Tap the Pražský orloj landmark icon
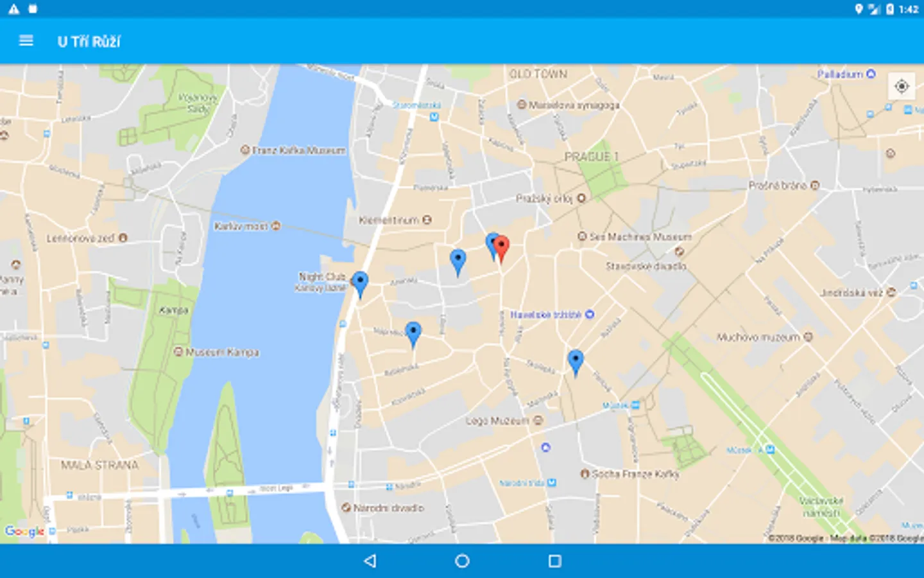The width and height of the screenshot is (924, 578). click(x=581, y=198)
